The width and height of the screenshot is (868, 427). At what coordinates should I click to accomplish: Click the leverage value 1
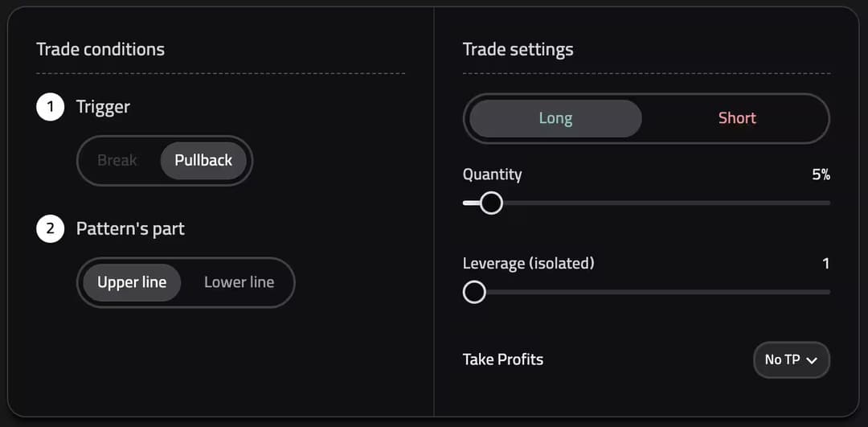tap(825, 263)
